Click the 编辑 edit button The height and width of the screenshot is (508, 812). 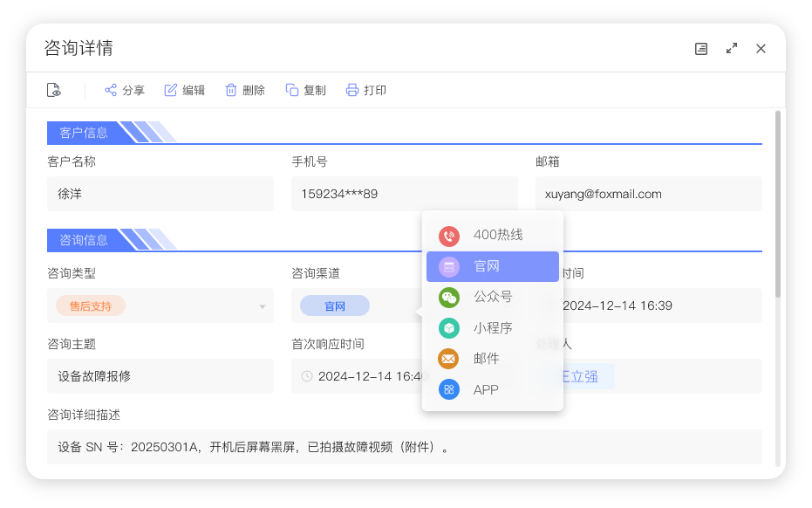pyautogui.click(x=184, y=90)
